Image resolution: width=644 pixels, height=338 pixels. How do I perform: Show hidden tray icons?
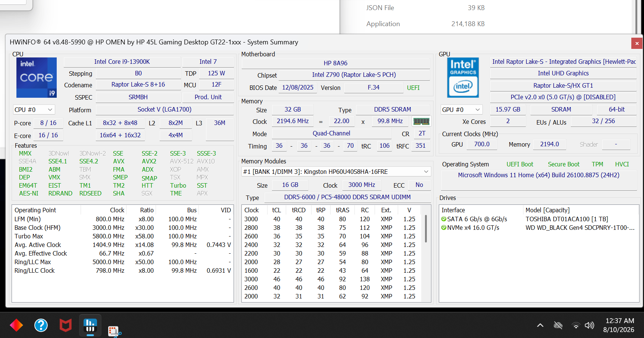[x=540, y=325]
